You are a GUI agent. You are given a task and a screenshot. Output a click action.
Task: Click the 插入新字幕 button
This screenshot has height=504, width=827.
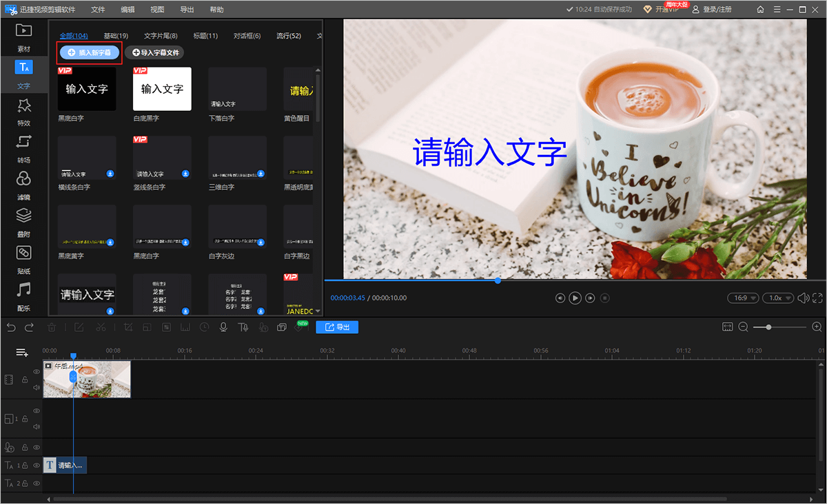pyautogui.click(x=89, y=52)
